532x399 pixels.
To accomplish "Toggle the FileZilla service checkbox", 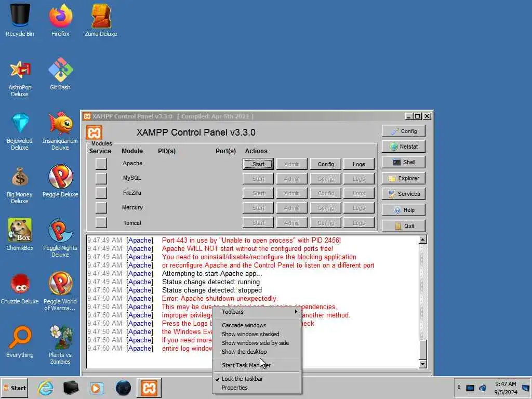I will pos(101,193).
